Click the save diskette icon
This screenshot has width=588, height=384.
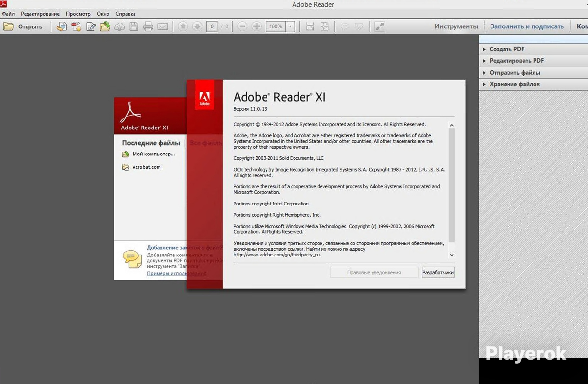coord(134,26)
